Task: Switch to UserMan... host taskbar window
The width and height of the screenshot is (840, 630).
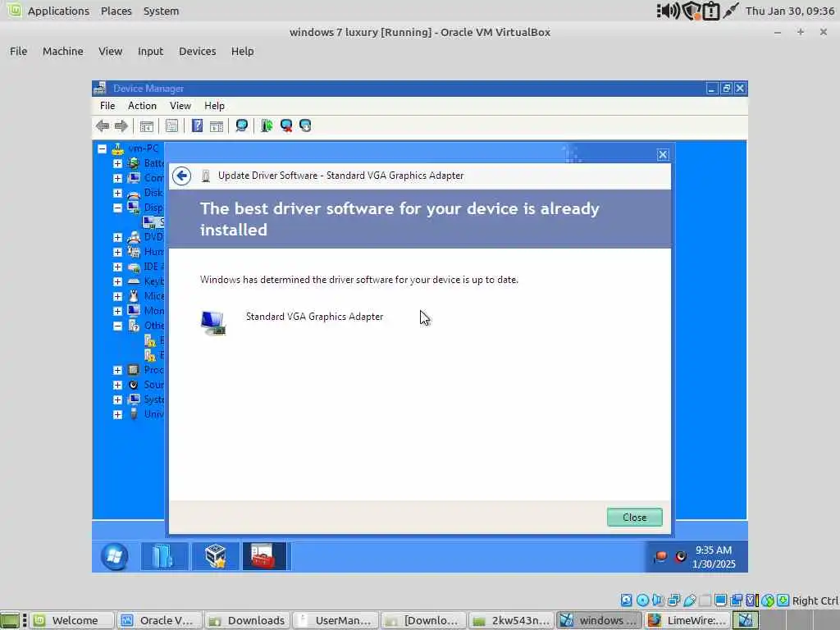Action: click(x=336, y=620)
